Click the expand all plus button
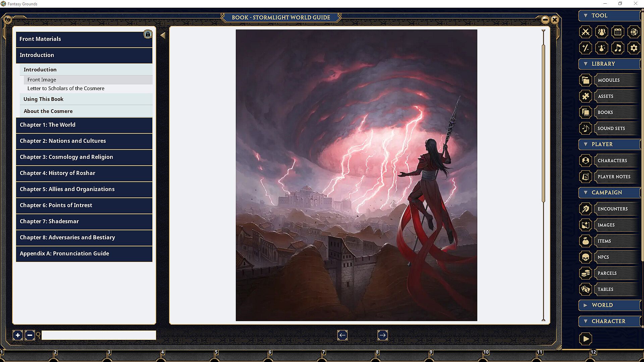 click(18, 335)
